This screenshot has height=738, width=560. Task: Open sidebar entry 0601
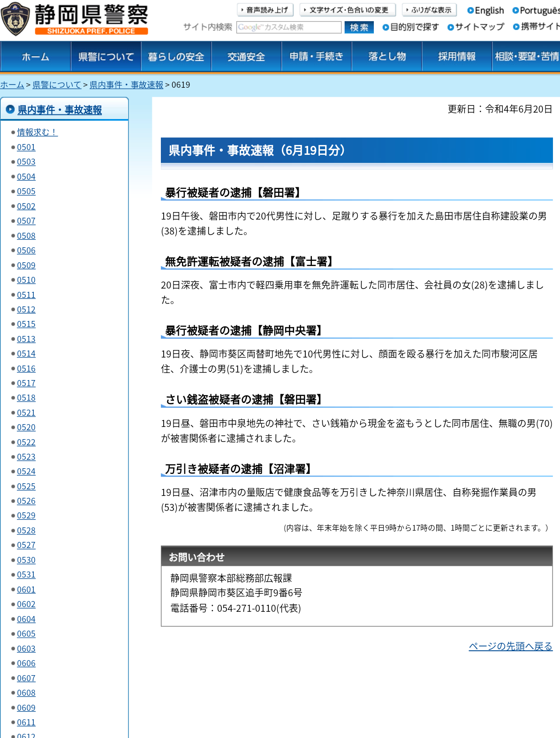coord(26,590)
